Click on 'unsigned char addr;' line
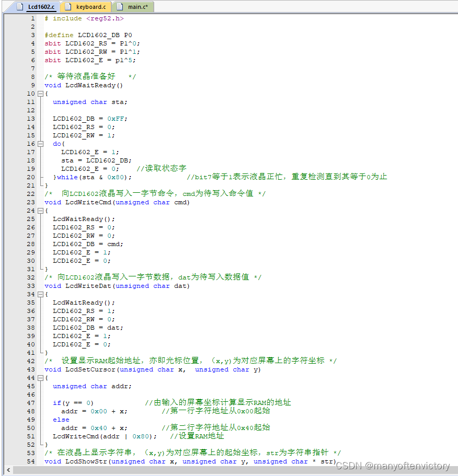 (92, 387)
